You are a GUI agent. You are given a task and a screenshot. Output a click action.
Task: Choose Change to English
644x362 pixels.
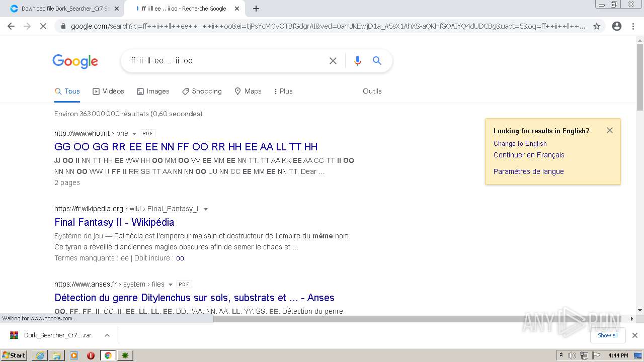520,143
